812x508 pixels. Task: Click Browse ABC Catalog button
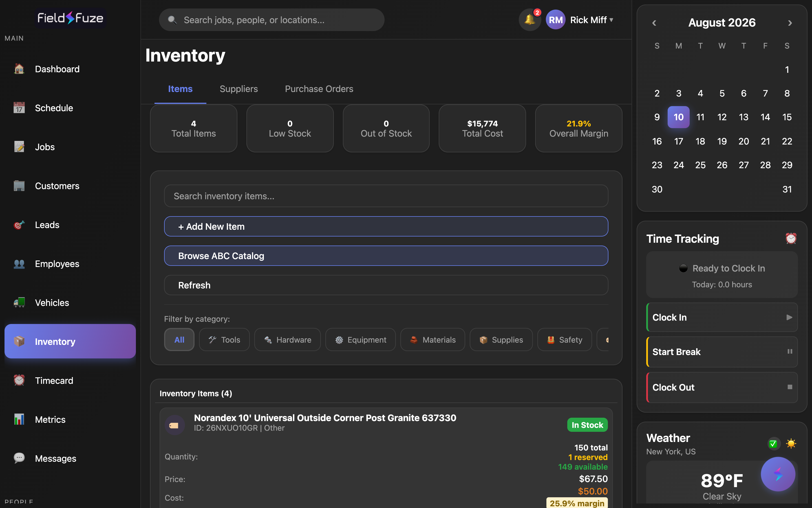386,256
